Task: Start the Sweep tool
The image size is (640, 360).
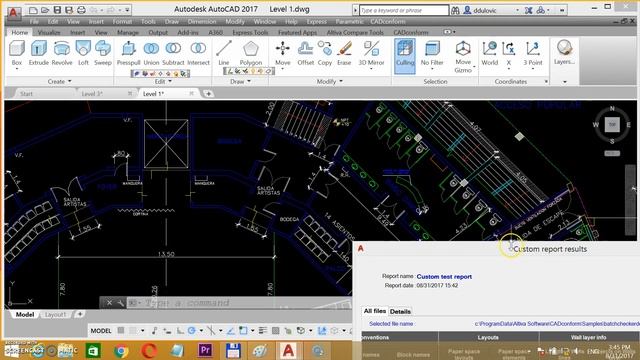Action: click(x=102, y=53)
